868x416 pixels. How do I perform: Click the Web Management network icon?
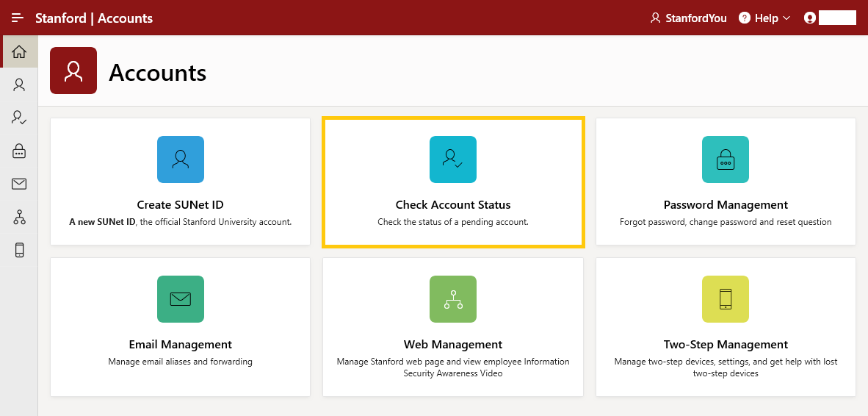tap(453, 299)
